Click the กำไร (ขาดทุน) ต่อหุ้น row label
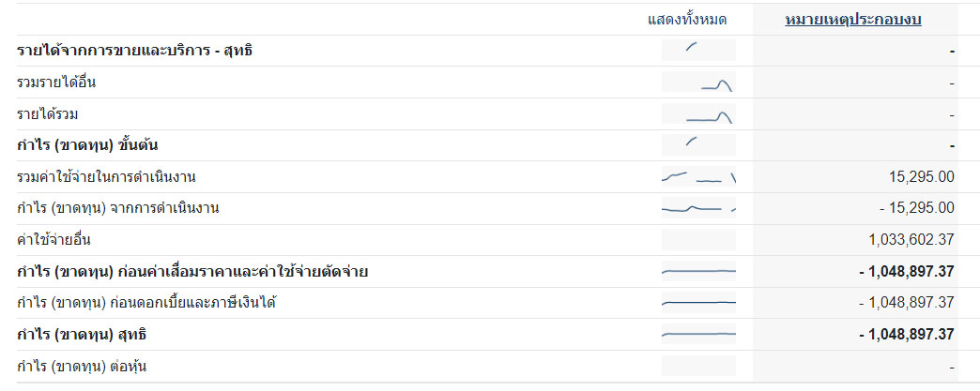The width and height of the screenshot is (980, 391). coord(82,367)
